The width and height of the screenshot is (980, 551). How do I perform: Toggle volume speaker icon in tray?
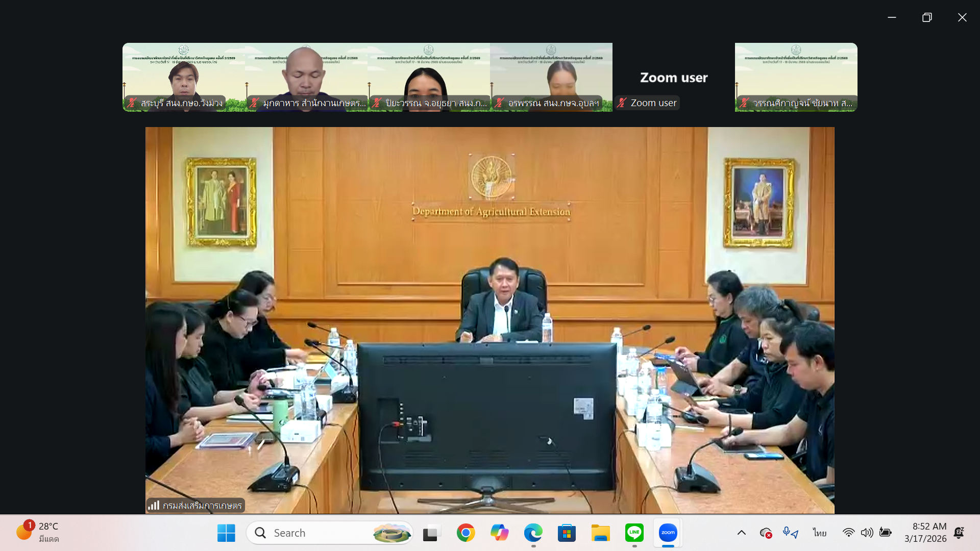[x=867, y=533]
